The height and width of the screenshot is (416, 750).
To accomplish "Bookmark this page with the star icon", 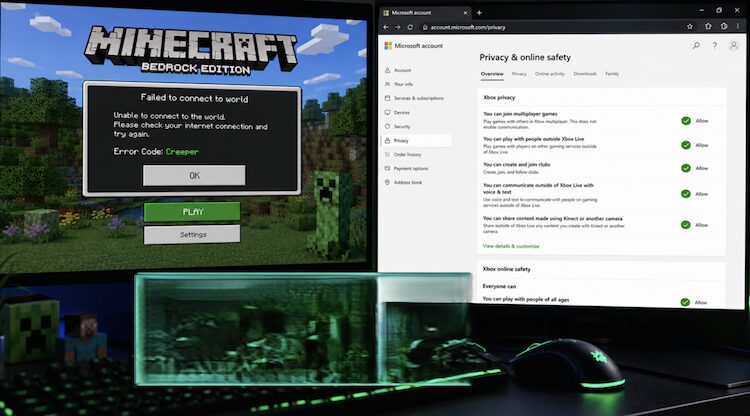I will click(690, 27).
